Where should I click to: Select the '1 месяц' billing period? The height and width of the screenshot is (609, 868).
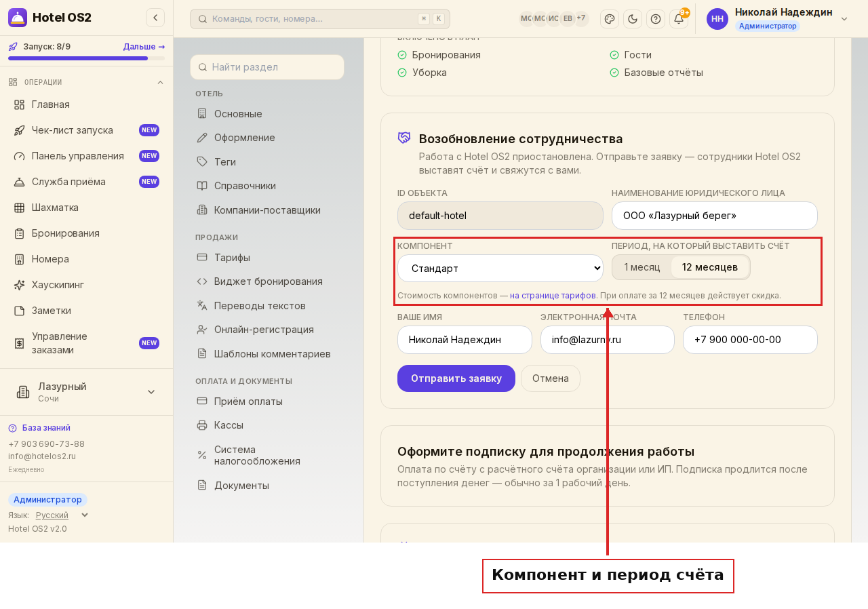pos(642,267)
